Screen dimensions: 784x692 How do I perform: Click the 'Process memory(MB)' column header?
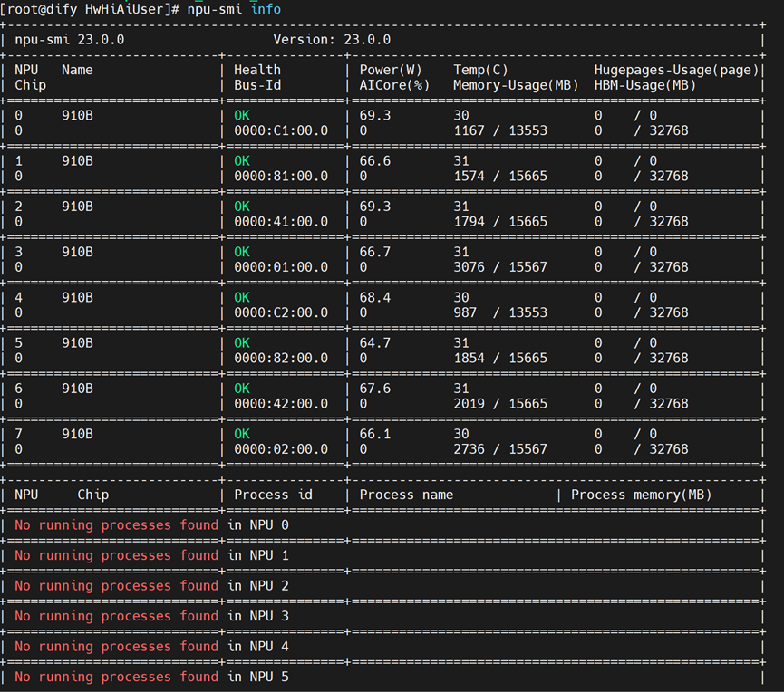641,495
